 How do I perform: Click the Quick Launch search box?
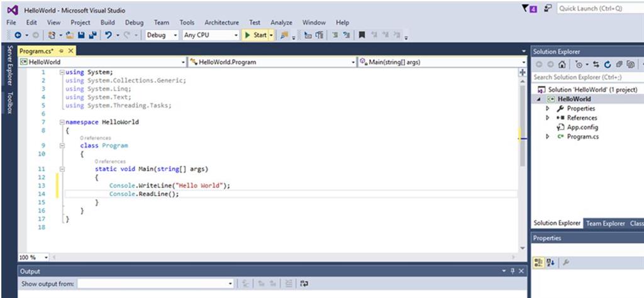pyautogui.click(x=600, y=8)
